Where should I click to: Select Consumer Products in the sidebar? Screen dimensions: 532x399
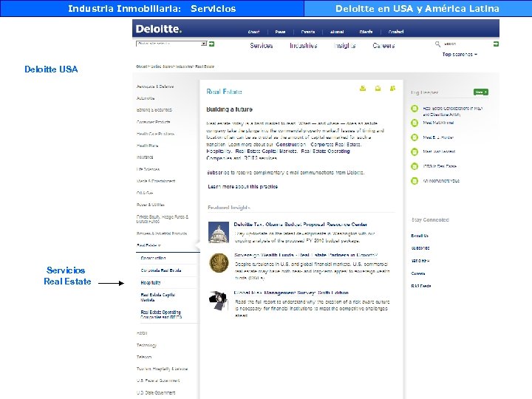tap(154, 122)
